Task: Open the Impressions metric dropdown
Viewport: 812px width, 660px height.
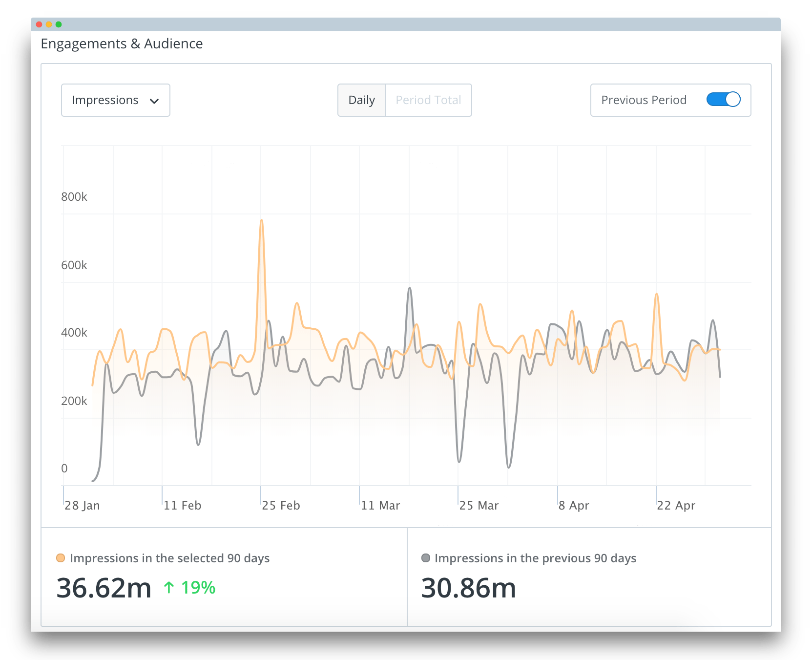Action: pyautogui.click(x=115, y=100)
